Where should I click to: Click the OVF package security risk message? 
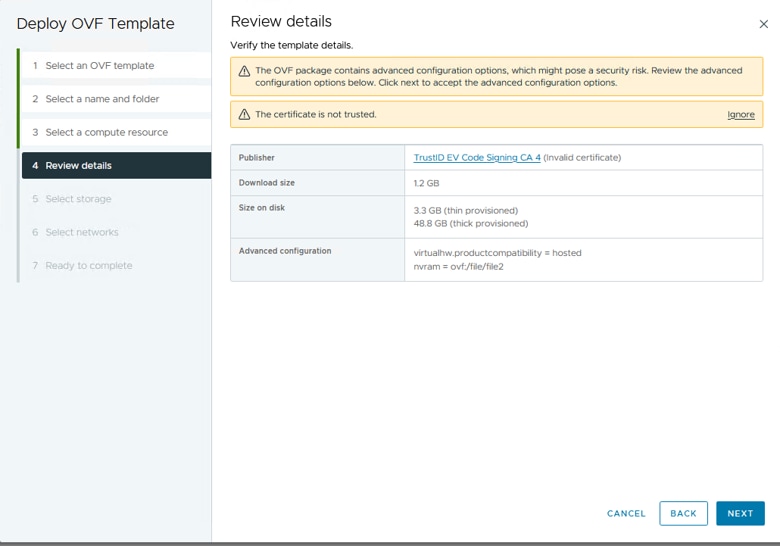click(498, 77)
